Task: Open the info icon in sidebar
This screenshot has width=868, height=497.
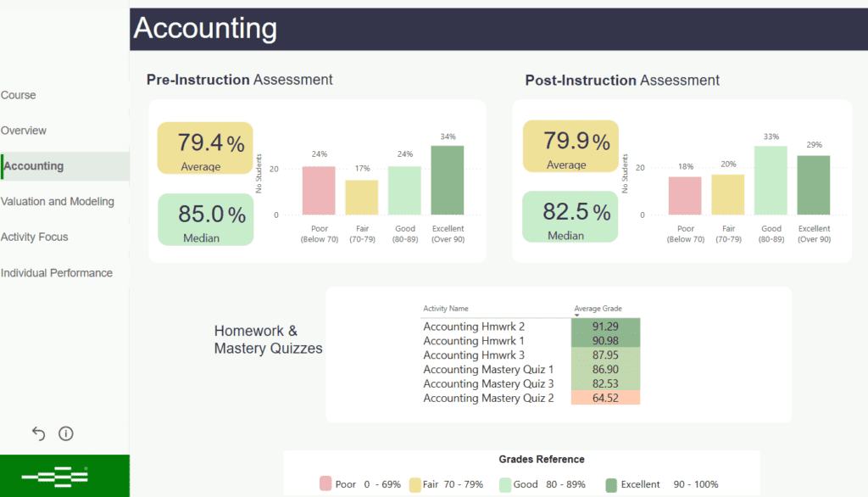Action: [x=66, y=434]
